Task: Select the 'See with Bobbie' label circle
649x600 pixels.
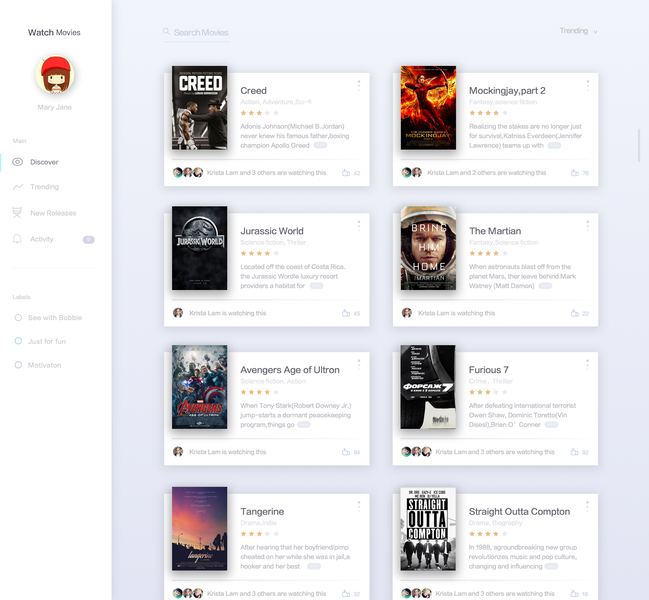Action: [x=18, y=317]
